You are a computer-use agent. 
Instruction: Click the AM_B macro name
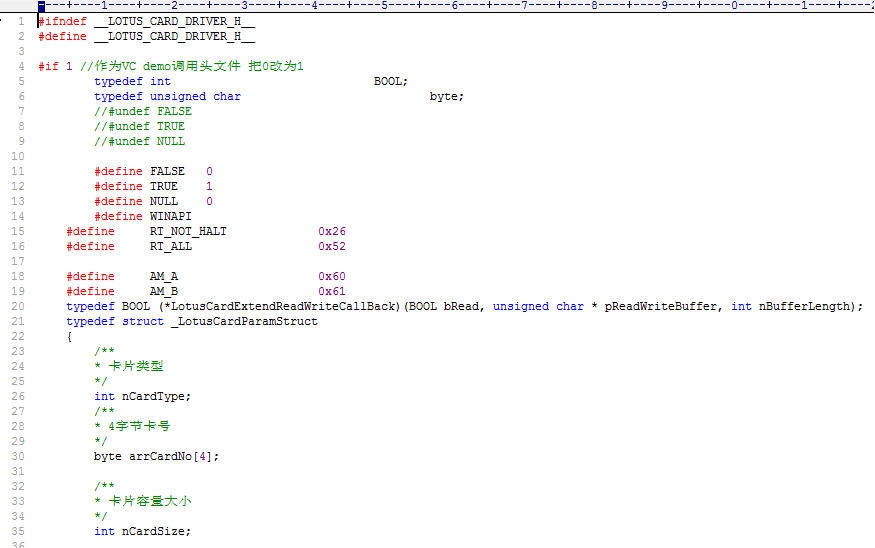[164, 291]
